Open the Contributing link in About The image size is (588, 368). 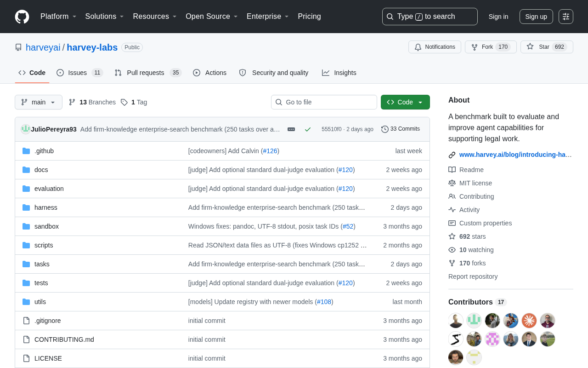tap(477, 196)
